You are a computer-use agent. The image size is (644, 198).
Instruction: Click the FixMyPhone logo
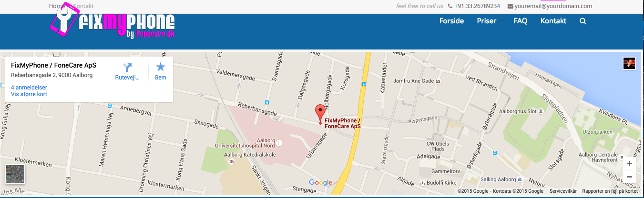[112, 25]
